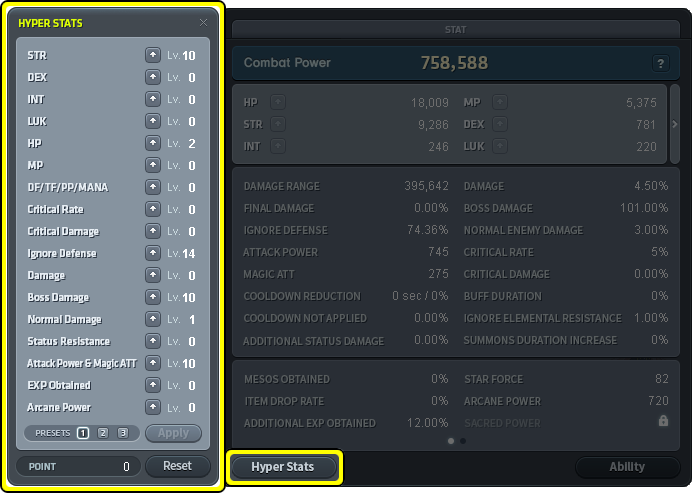The image size is (692, 493).
Task: Open the Hyper Stats tab
Action: click(284, 467)
